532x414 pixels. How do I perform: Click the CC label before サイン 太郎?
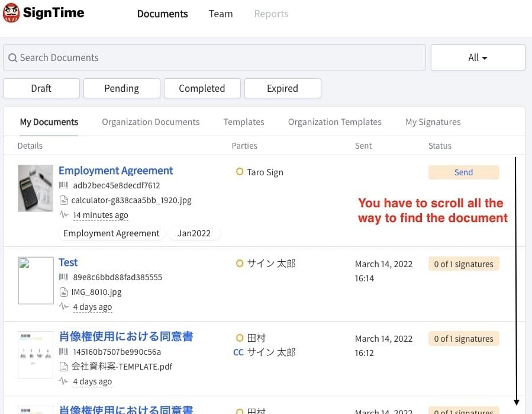pyautogui.click(x=238, y=352)
